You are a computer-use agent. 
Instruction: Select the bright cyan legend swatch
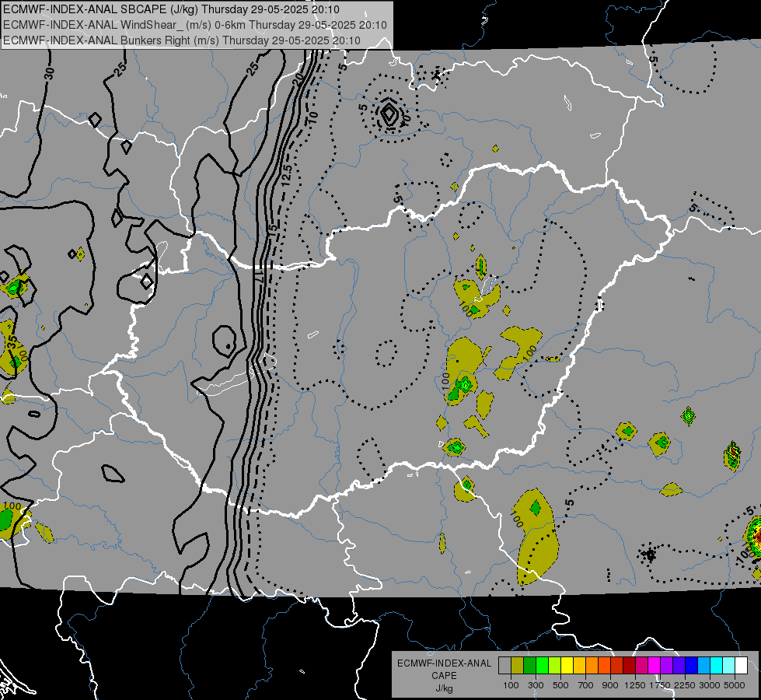717,666
